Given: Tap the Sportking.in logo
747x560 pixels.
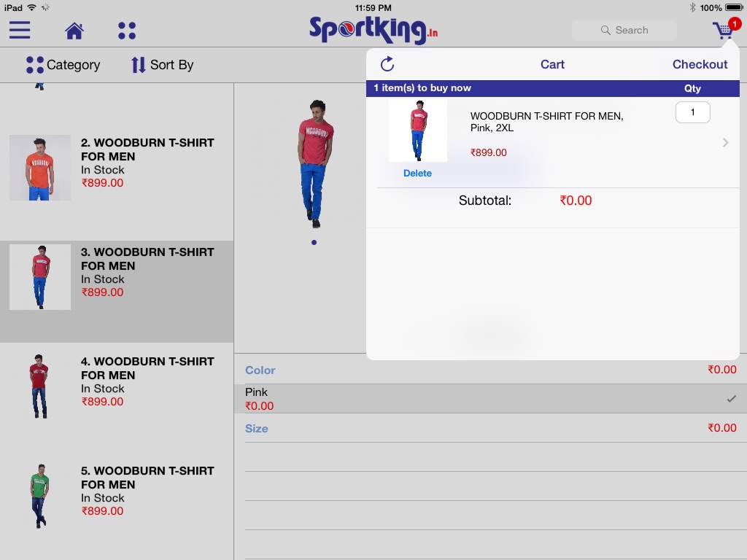Looking at the screenshot, I should (x=373, y=30).
